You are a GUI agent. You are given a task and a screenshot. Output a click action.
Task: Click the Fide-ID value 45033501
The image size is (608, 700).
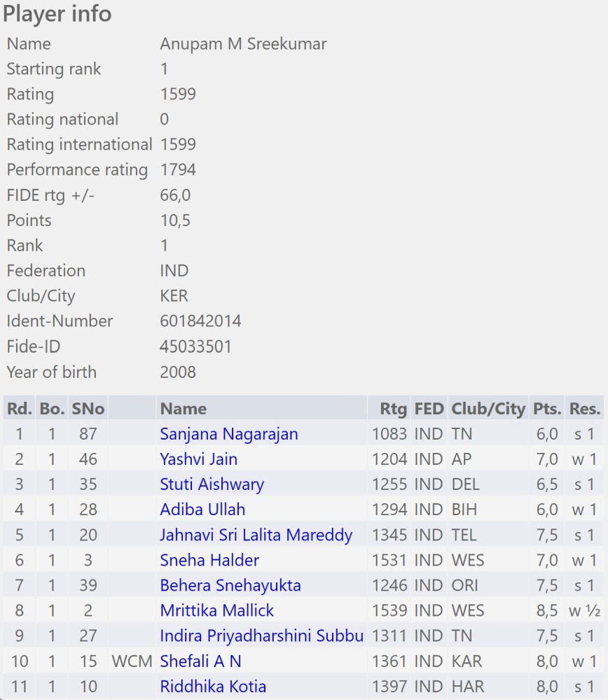[x=195, y=346]
